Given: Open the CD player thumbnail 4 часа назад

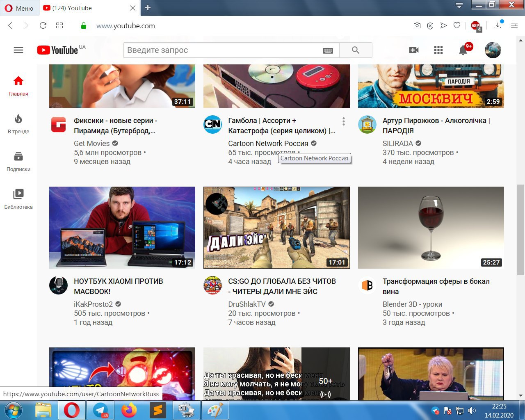Looking at the screenshot, I should [x=276, y=86].
